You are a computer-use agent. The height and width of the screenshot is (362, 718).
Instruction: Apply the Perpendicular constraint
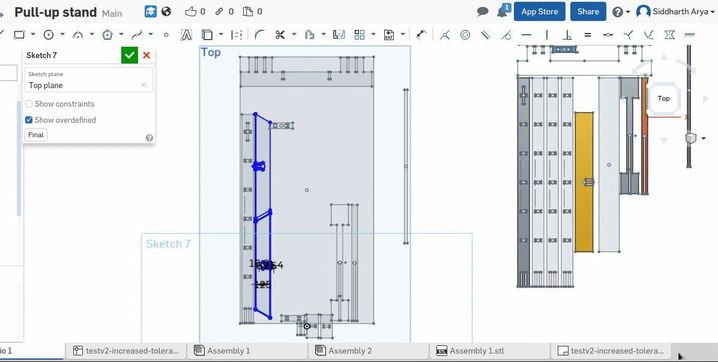pos(567,35)
